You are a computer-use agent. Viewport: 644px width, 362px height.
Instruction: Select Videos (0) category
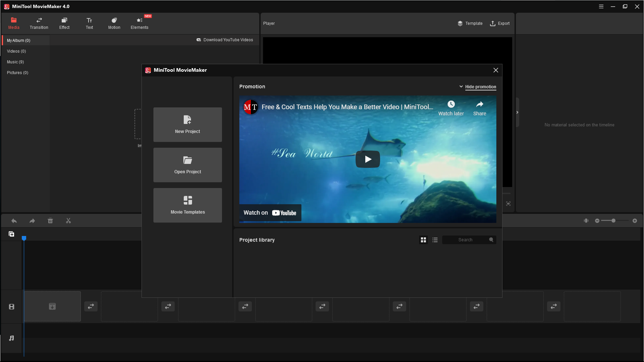(26, 51)
